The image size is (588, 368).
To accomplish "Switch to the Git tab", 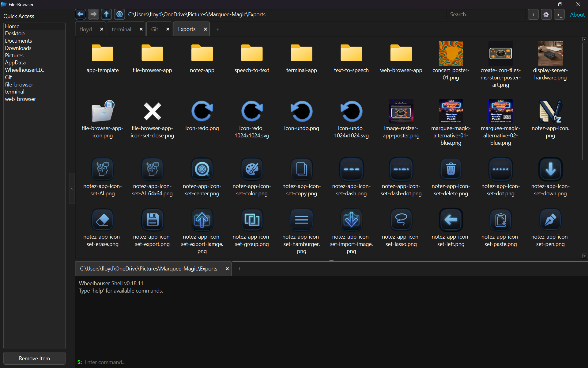I will click(x=155, y=29).
